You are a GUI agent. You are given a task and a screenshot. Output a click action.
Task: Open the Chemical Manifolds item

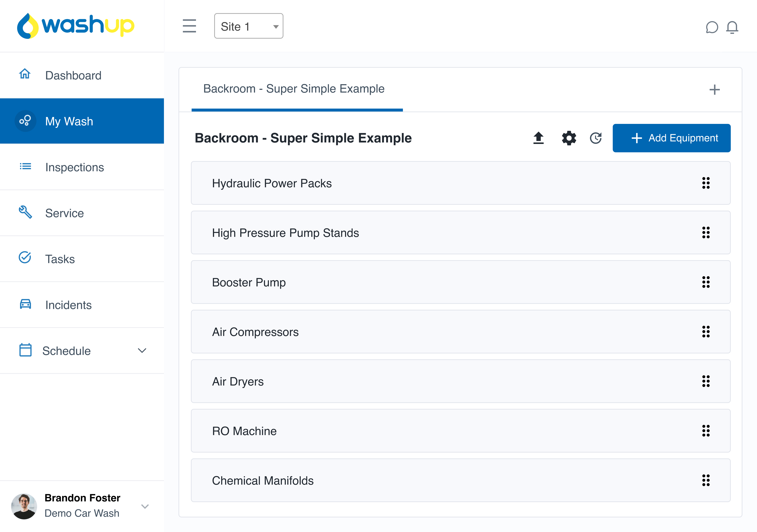[460, 481]
